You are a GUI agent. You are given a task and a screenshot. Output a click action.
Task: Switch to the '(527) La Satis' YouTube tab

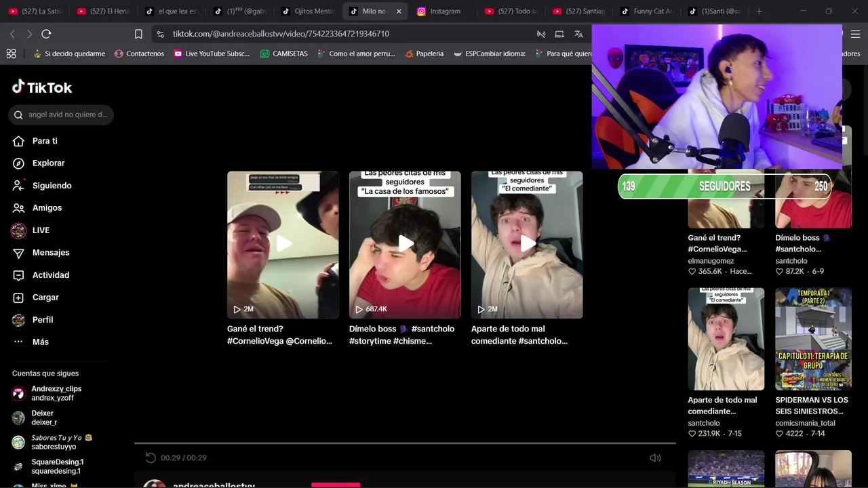tap(35, 12)
